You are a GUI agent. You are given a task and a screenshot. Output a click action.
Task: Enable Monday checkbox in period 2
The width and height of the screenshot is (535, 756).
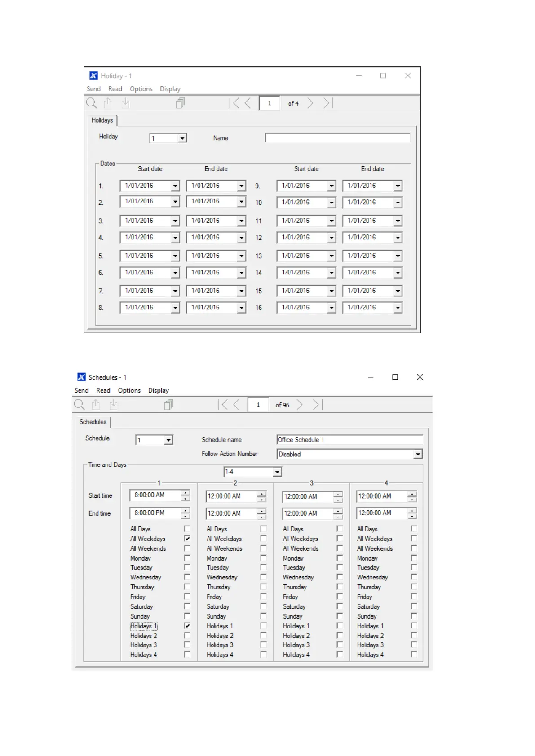pos(264,557)
